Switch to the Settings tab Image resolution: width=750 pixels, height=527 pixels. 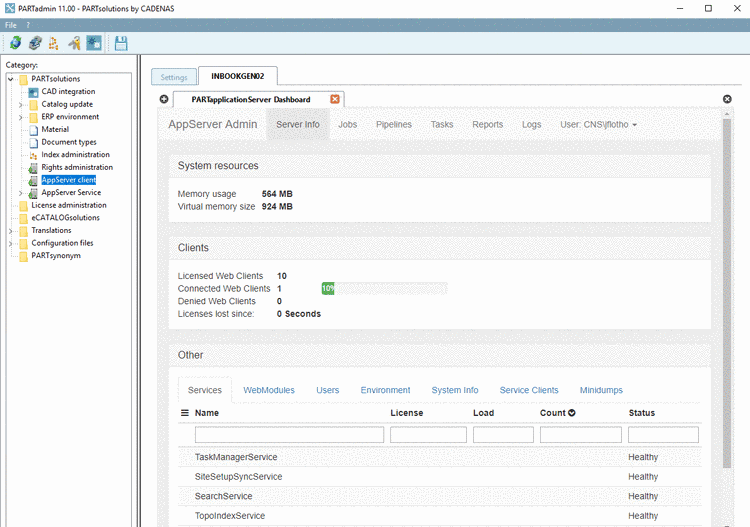coord(174,77)
